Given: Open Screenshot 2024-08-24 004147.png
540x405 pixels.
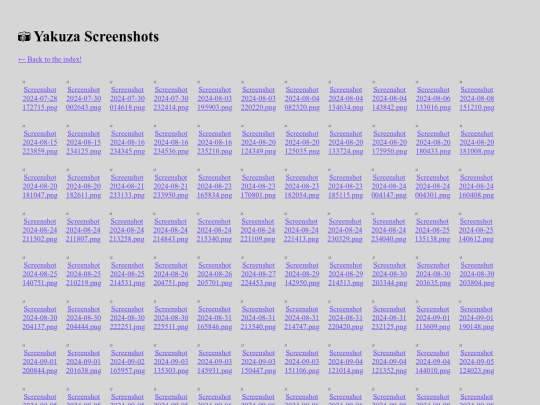Looking at the screenshot, I should click(389, 186).
